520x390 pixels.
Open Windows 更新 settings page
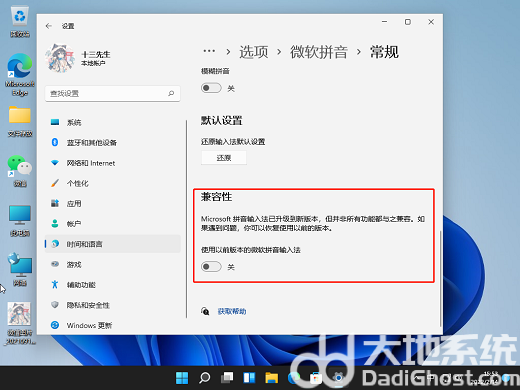112,325
